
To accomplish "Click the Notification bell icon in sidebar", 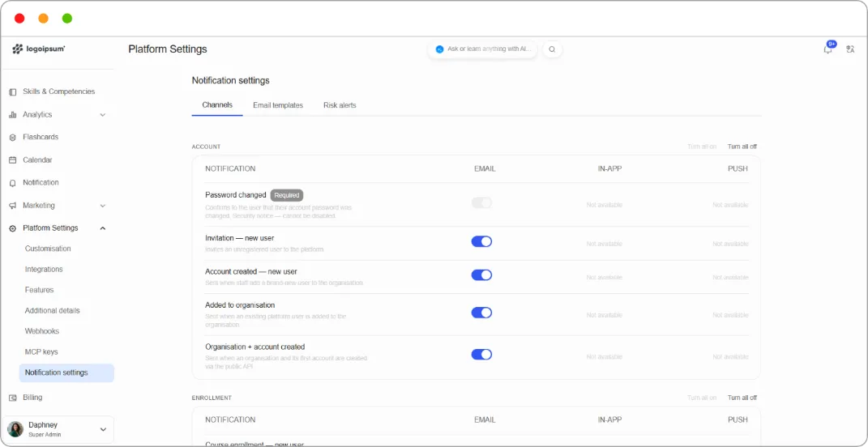I will click(x=13, y=182).
